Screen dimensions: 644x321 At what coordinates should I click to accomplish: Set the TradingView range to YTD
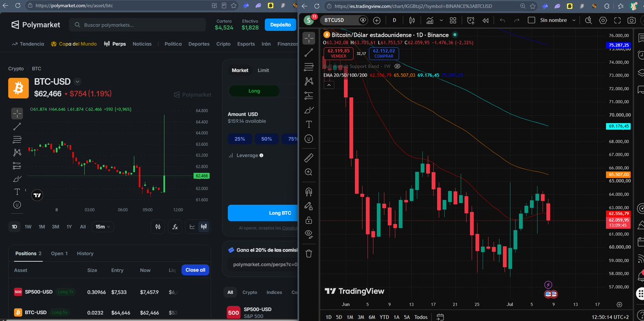pos(384,317)
